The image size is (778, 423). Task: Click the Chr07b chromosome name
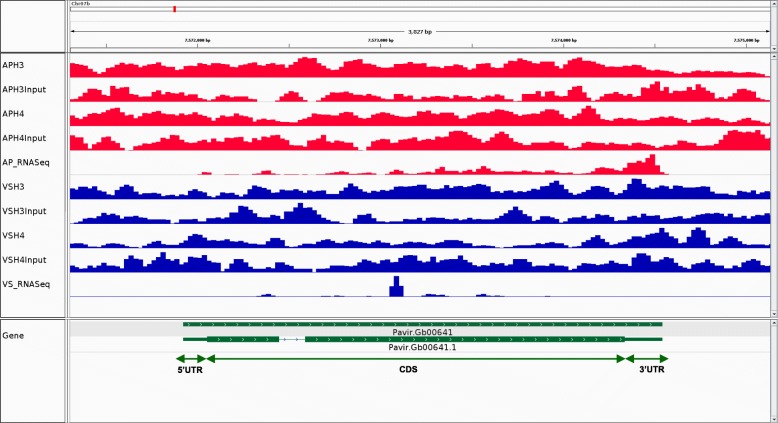(80, 3)
